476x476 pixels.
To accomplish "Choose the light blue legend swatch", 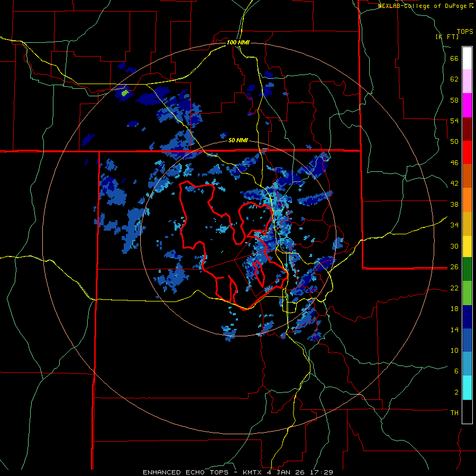I will 467,364.
